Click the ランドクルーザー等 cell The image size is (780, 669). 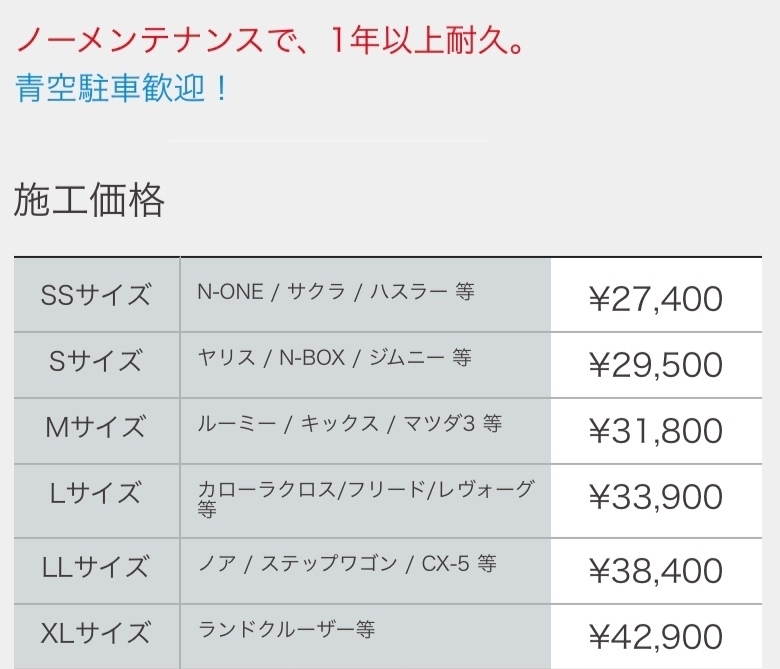[287, 629]
